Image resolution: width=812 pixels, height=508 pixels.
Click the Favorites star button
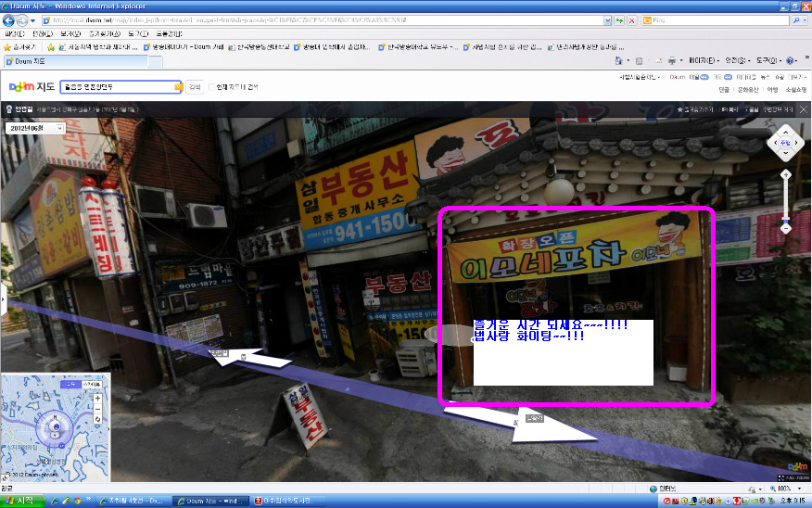coord(19,47)
